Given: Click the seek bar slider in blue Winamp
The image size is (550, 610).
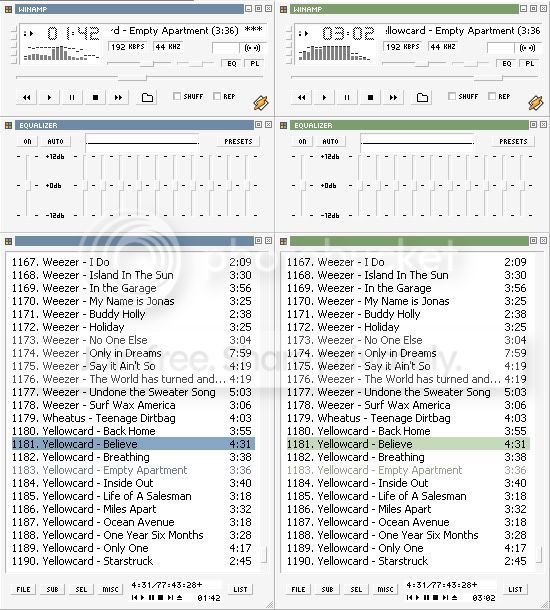Looking at the screenshot, I should [x=132, y=77].
